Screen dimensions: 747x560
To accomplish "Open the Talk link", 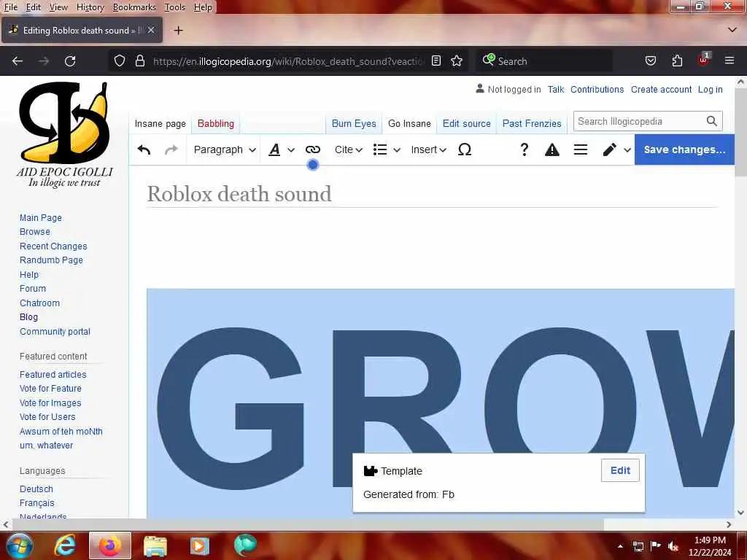I will pos(555,90).
